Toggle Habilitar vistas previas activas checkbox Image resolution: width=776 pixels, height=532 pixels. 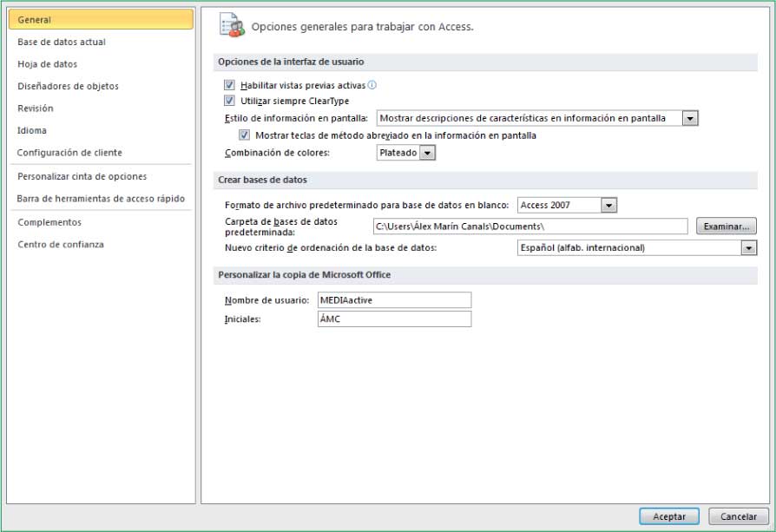pyautogui.click(x=230, y=85)
